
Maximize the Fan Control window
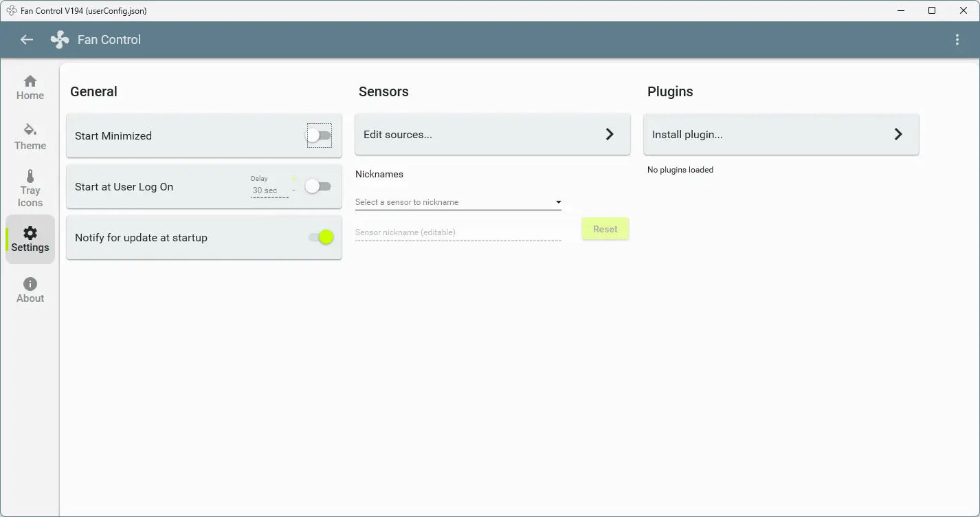point(932,10)
